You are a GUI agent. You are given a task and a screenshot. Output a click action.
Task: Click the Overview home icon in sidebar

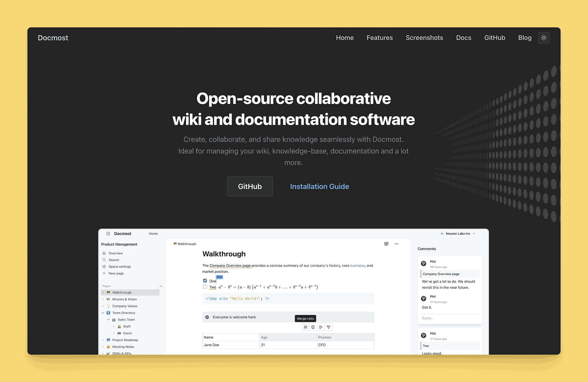(x=104, y=253)
